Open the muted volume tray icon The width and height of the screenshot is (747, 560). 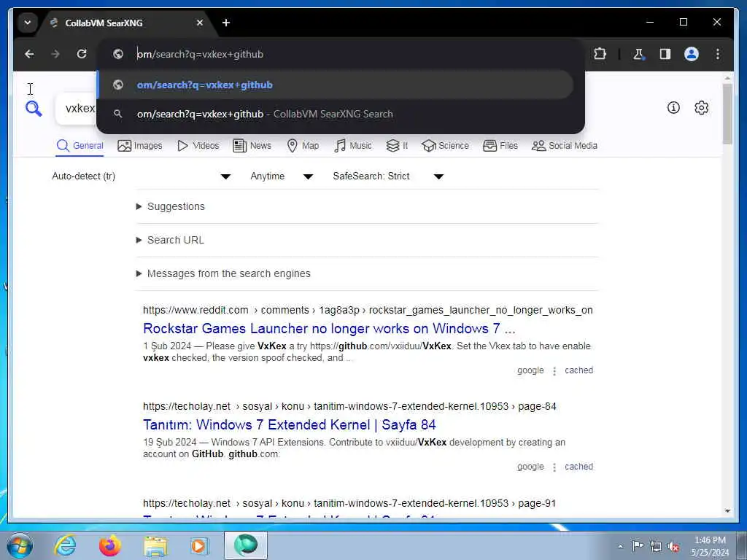click(673, 546)
